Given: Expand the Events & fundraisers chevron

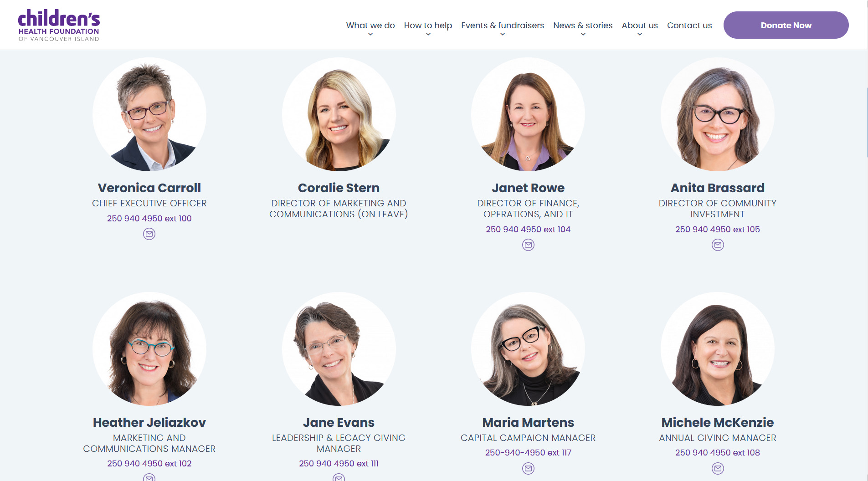Looking at the screenshot, I should coord(503,34).
